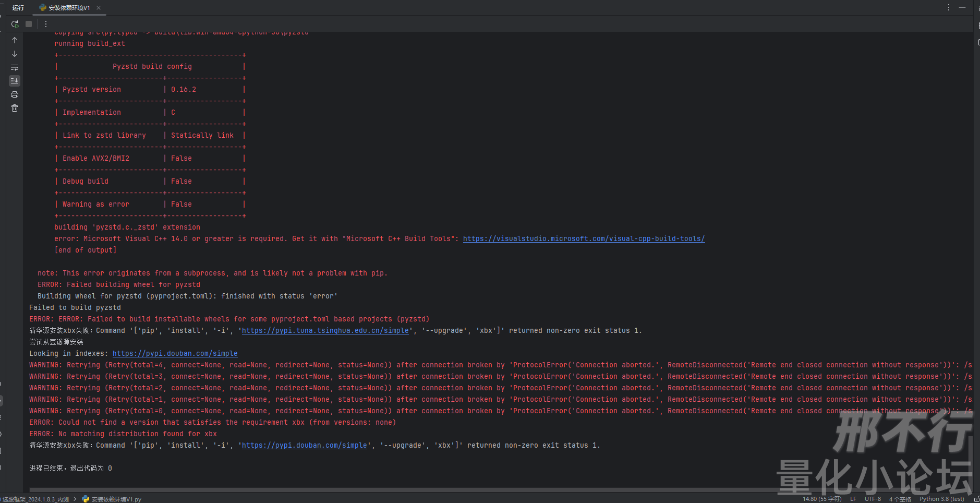Image resolution: width=980 pixels, height=503 pixels.
Task: Toggle soft-wrap for console output
Action: 15,67
